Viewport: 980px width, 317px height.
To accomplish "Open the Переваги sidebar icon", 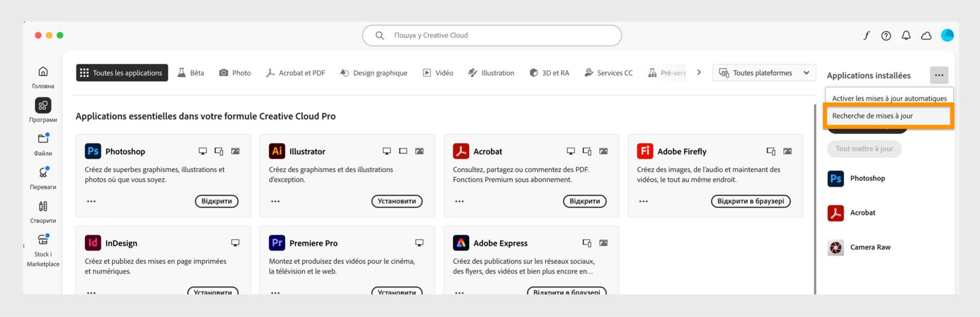I will (43, 173).
